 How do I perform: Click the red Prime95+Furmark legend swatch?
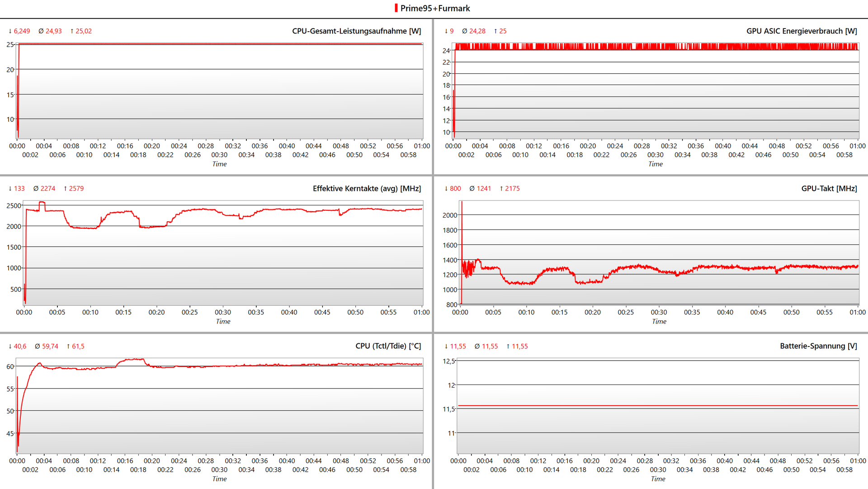point(396,8)
